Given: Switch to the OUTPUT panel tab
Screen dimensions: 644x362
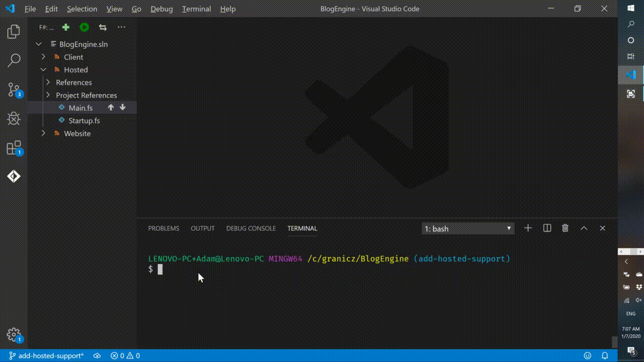Looking at the screenshot, I should [203, 228].
